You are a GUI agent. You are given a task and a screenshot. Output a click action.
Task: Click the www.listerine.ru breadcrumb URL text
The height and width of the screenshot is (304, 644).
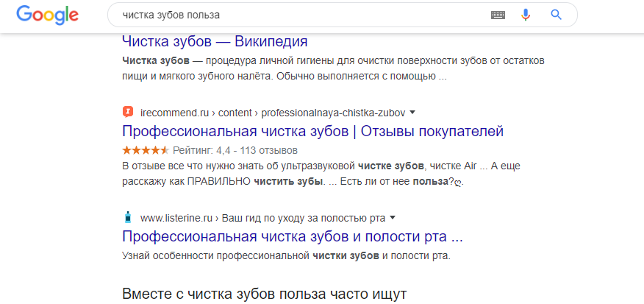click(263, 218)
